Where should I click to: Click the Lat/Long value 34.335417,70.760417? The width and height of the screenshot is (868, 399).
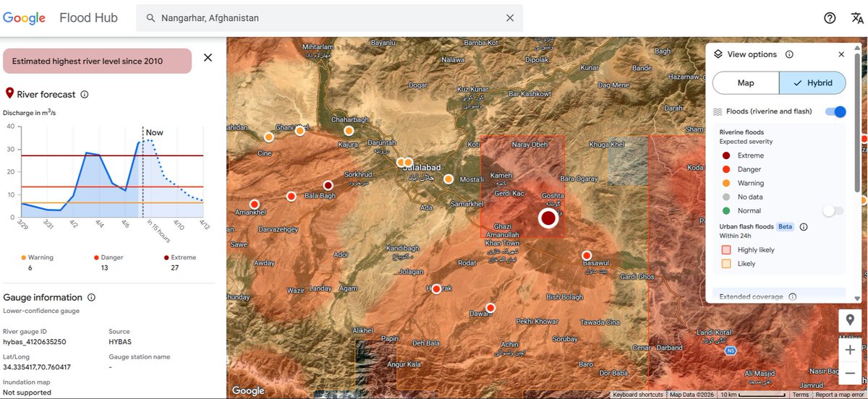(37, 367)
